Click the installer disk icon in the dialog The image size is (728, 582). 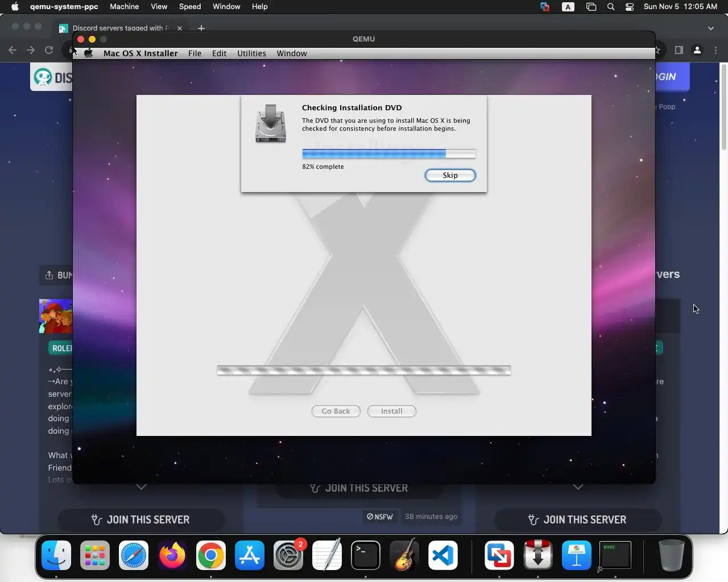[x=271, y=123]
